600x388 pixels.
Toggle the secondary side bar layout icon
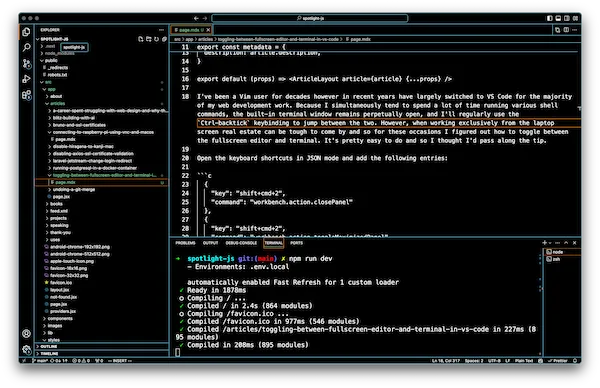[567, 18]
